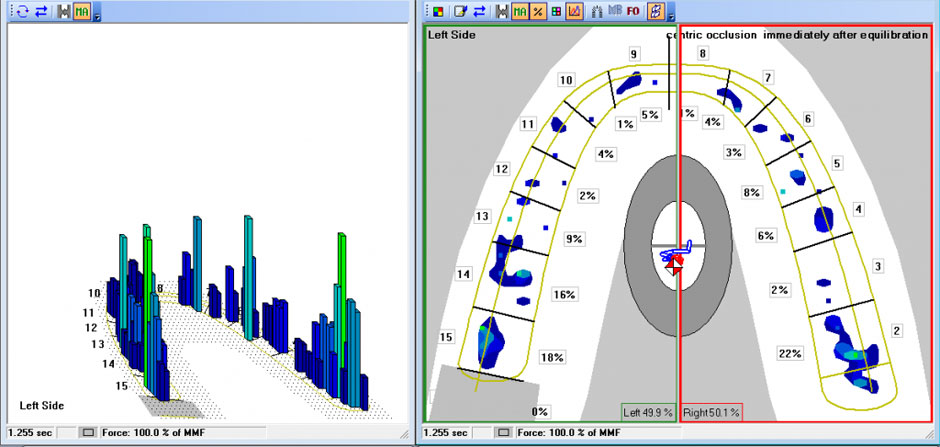Open left toolbar overflow options arrow
This screenshot has height=447, width=940.
[x=96, y=14]
